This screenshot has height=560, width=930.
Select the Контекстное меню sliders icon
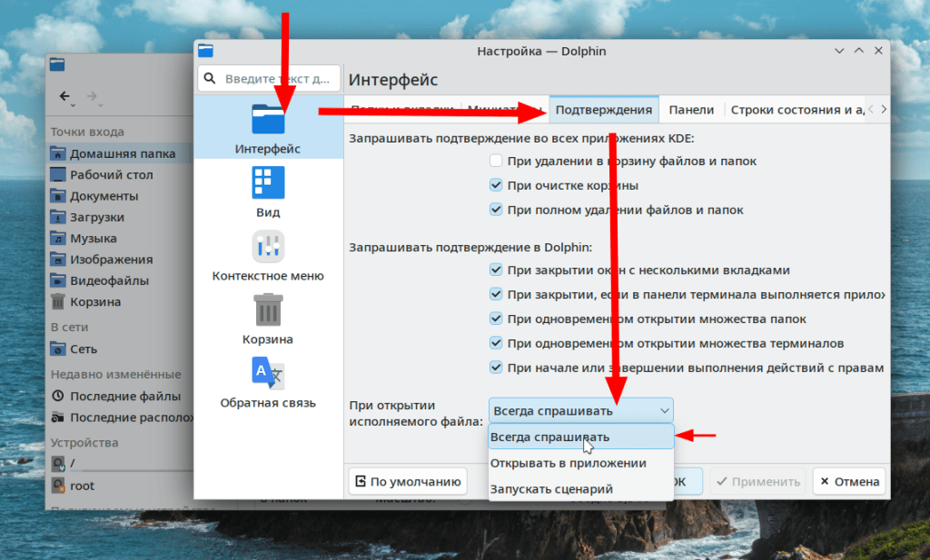pos(268,246)
